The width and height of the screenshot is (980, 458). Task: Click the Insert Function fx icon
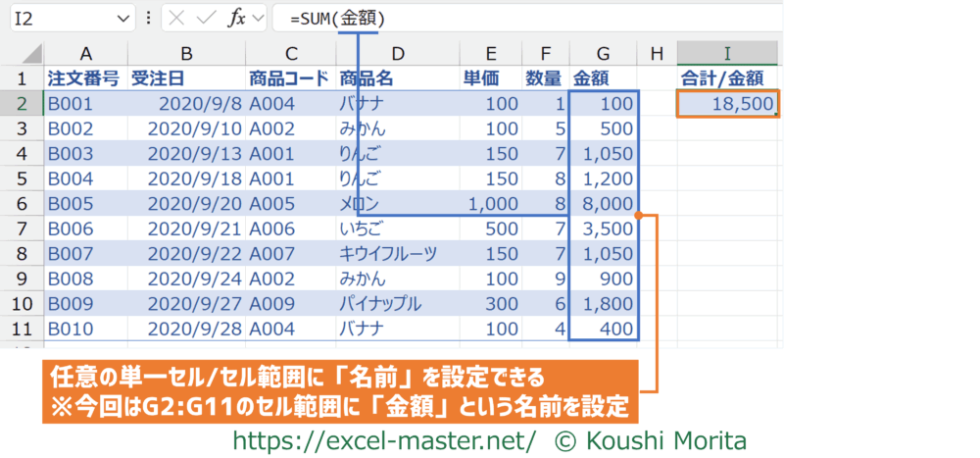coord(236,18)
